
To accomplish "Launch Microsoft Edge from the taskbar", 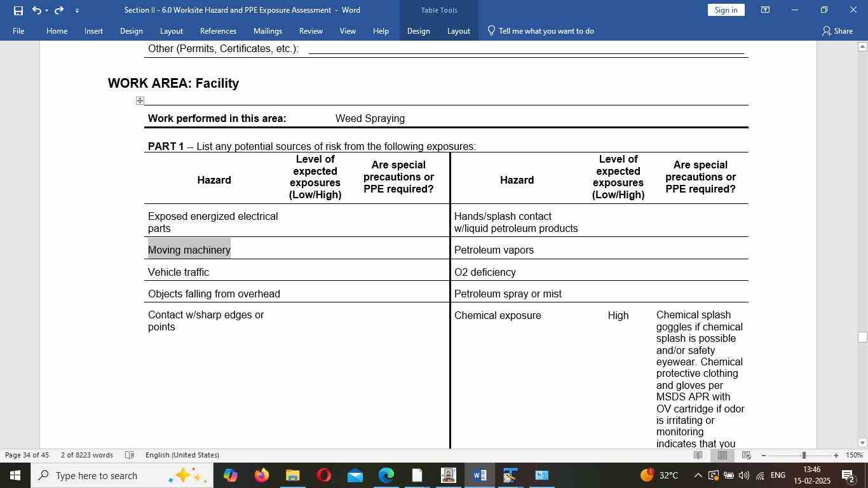I will [386, 475].
